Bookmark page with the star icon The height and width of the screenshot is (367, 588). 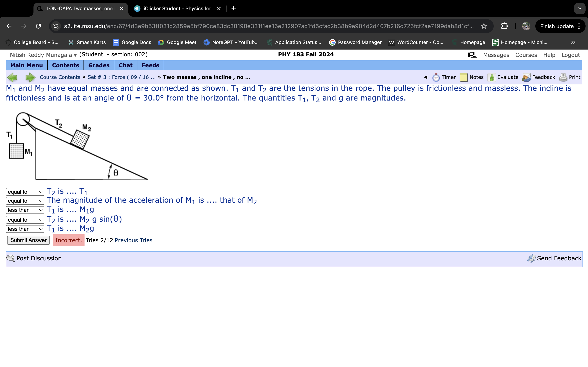click(x=484, y=26)
